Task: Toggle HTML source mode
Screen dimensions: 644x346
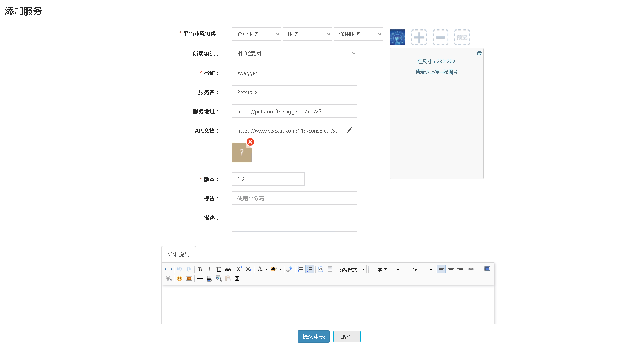Action: [169, 269]
